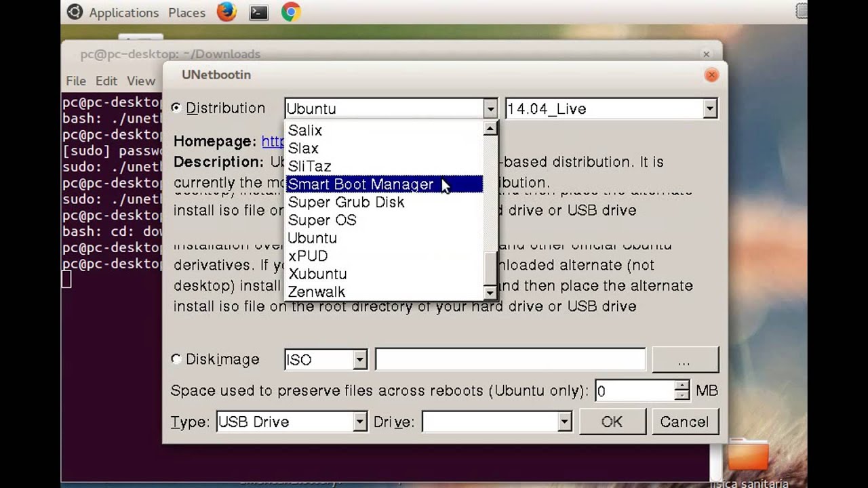Open the terminal Edit menu

pos(106,81)
